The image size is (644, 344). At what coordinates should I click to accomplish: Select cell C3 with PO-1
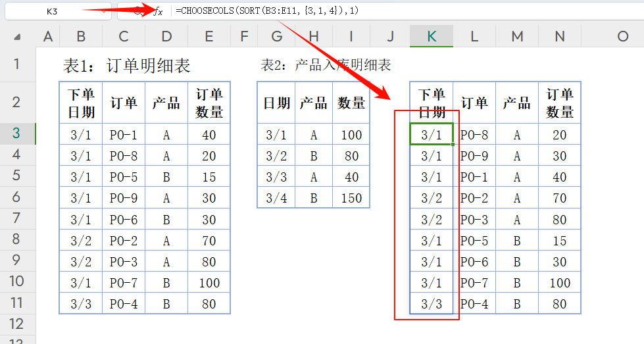tap(124, 134)
